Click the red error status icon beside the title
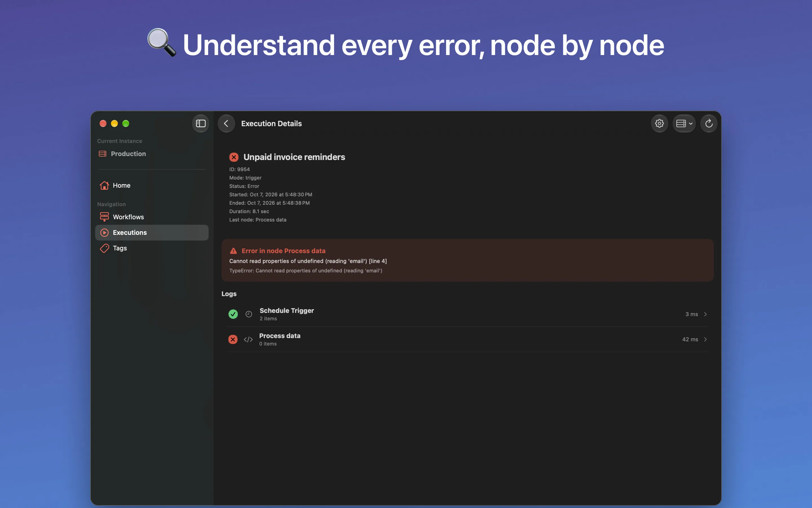The width and height of the screenshot is (812, 508). point(234,157)
